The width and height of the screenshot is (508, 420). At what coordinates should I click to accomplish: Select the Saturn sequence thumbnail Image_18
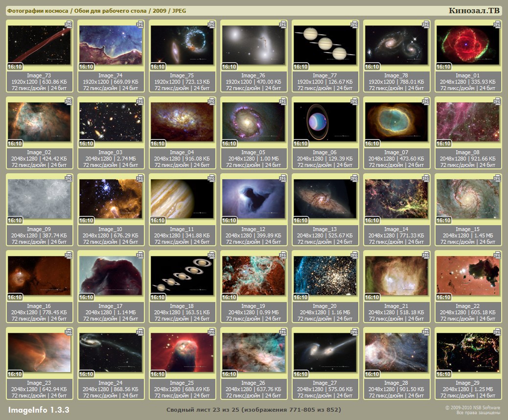point(182,275)
